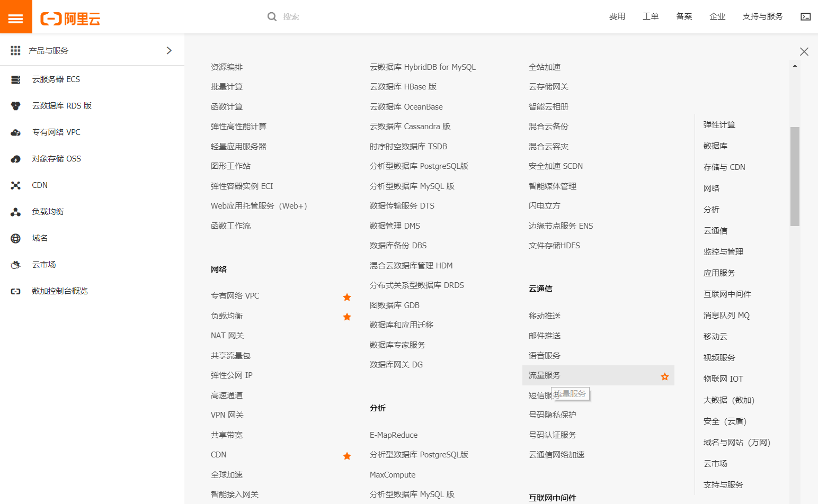Click the cloud market icon in sidebar
Viewport: 818px width, 504px height.
tap(16, 265)
